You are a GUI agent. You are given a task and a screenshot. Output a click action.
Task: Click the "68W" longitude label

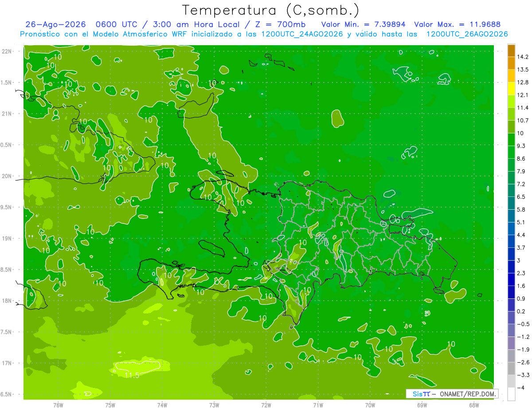point(474,405)
